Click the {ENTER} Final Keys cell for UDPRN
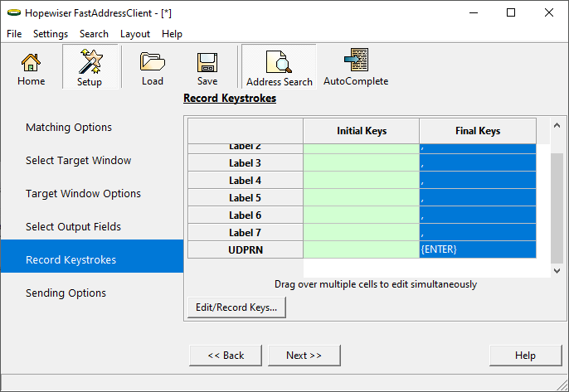The height and width of the screenshot is (392, 569). [x=478, y=249]
